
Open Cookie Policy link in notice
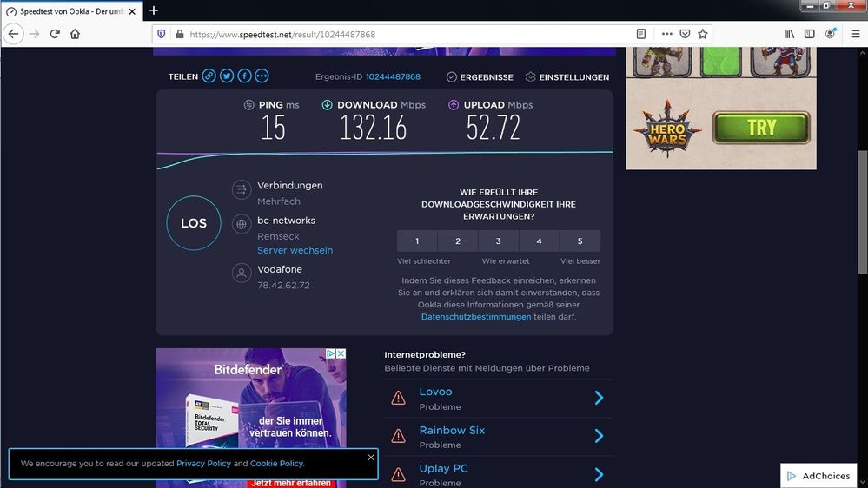click(x=276, y=463)
